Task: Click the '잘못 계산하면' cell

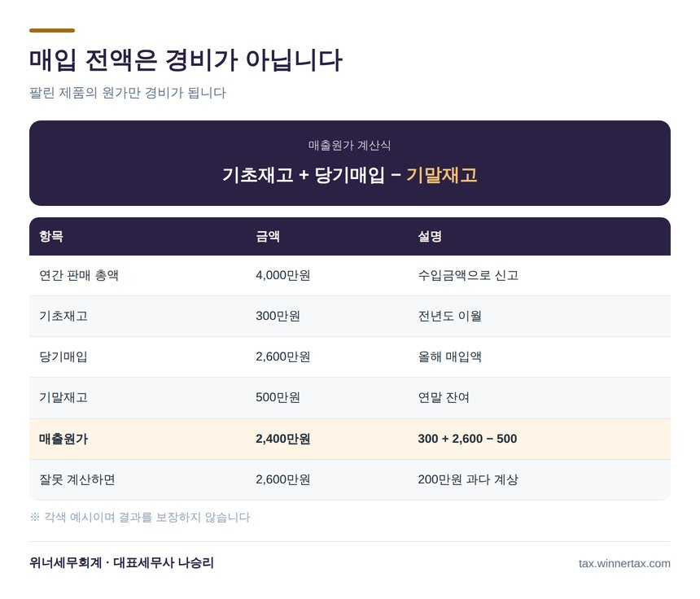Action: pyautogui.click(x=77, y=479)
